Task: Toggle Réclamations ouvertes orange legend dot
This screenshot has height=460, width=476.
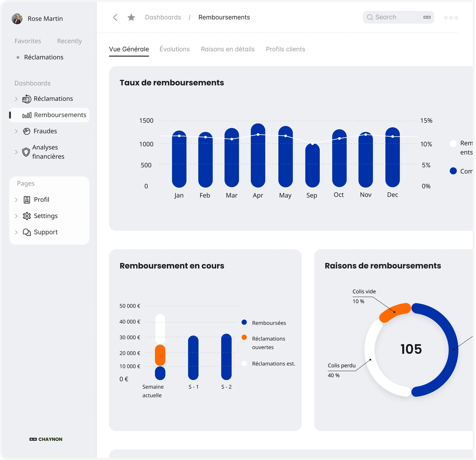Action: [x=244, y=338]
